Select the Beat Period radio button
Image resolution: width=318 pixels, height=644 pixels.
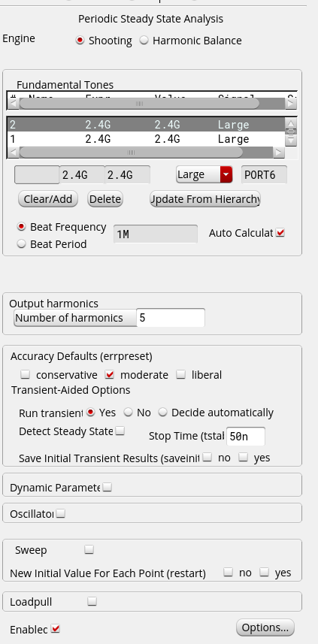coord(21,244)
